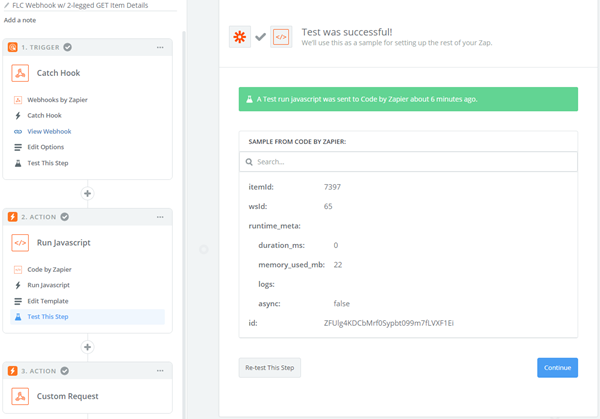Image resolution: width=600 pixels, height=419 pixels.
Task: Click the Code by Zapier header icon
Action: coord(280,37)
